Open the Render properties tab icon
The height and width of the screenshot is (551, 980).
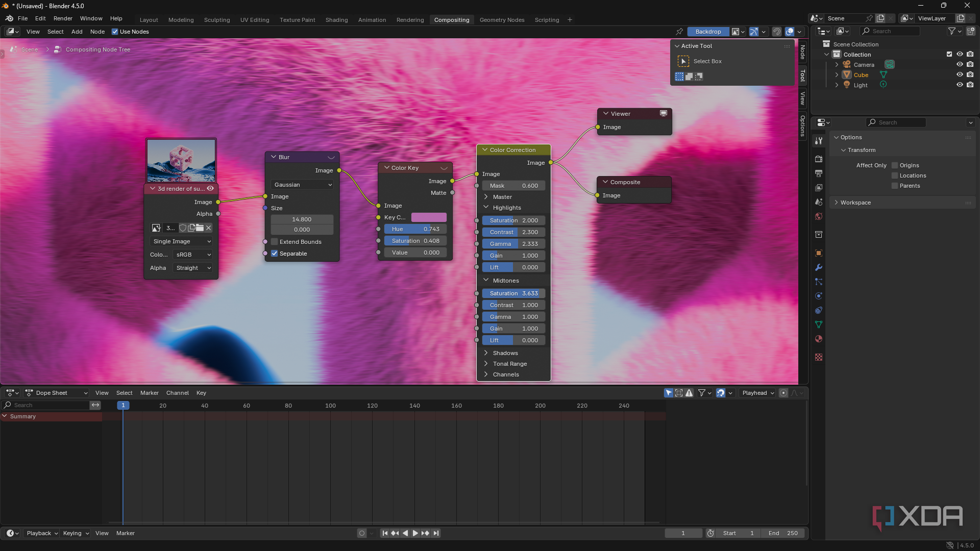pos(819,159)
